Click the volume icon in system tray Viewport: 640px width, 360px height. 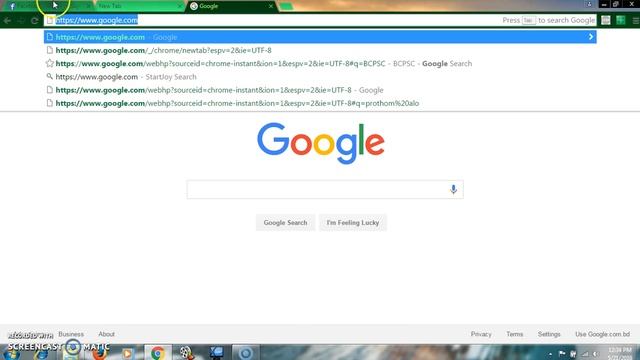coord(596,354)
